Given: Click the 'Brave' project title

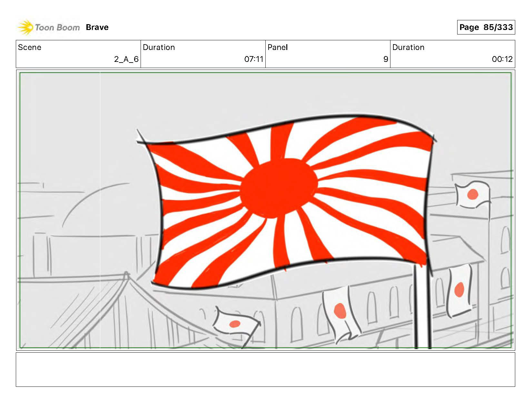Looking at the screenshot, I should pyautogui.click(x=97, y=27).
